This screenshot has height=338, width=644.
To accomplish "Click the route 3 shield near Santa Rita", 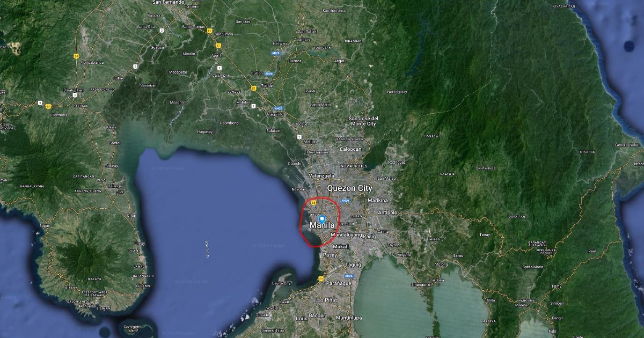I will click(162, 31).
